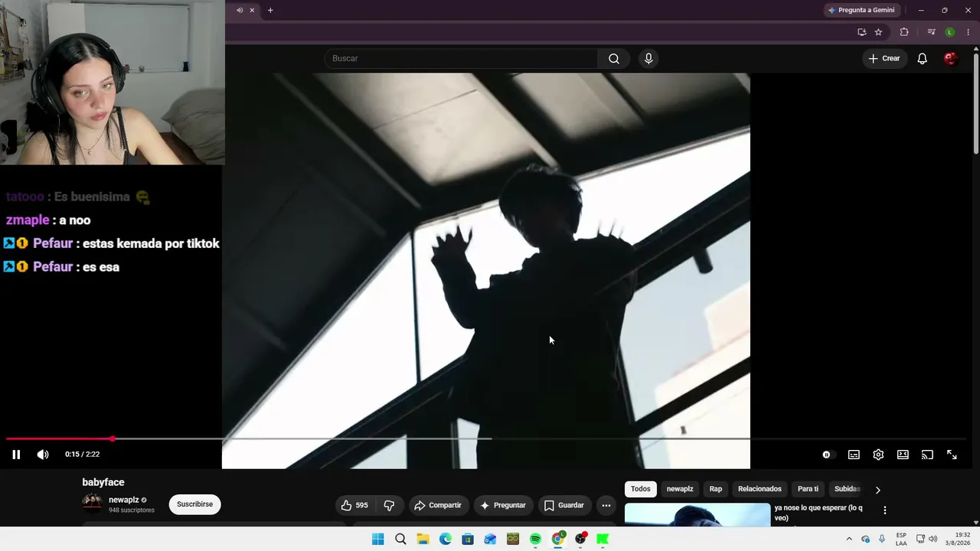Launch Microsoft Edge from the taskbar
Image resolution: width=980 pixels, height=551 pixels.
[x=446, y=539]
